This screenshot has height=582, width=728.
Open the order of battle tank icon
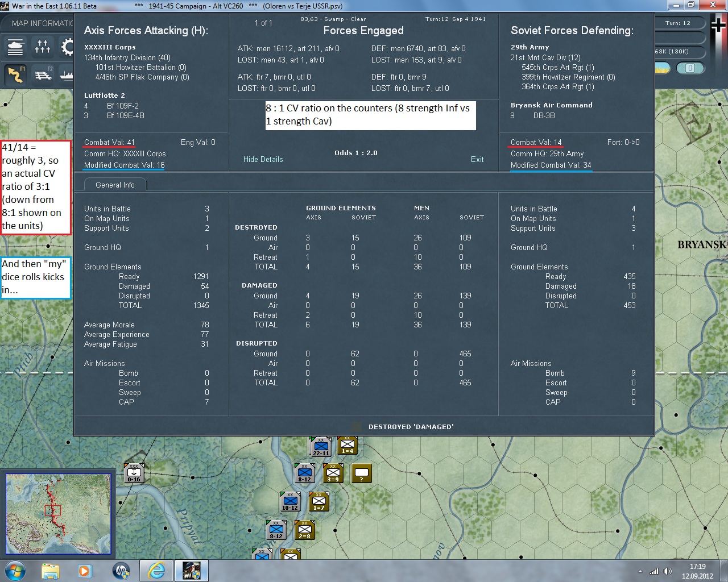(15, 47)
